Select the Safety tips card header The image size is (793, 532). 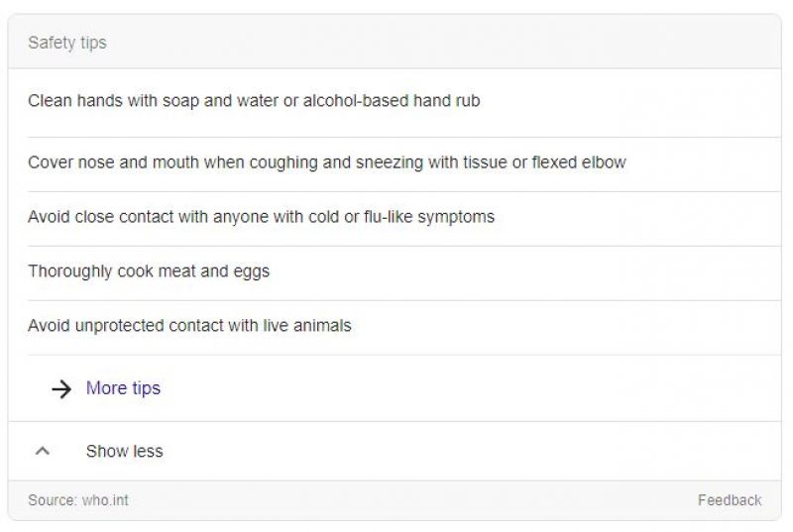pyautogui.click(x=395, y=42)
